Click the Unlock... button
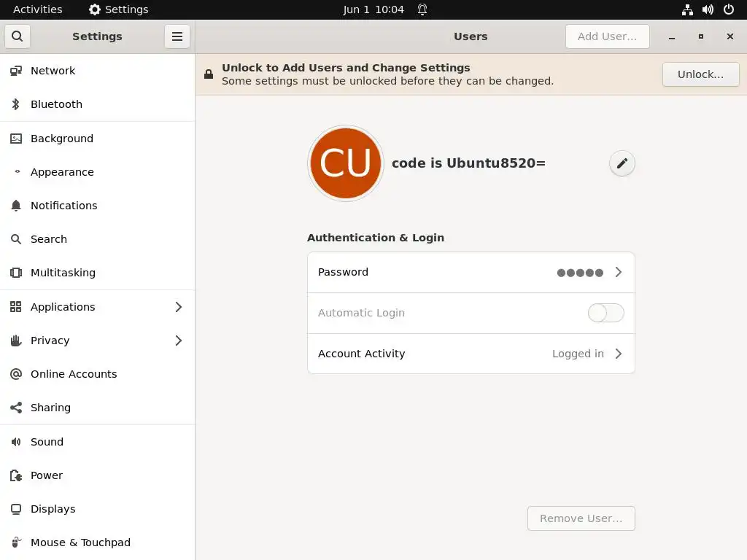 point(700,74)
